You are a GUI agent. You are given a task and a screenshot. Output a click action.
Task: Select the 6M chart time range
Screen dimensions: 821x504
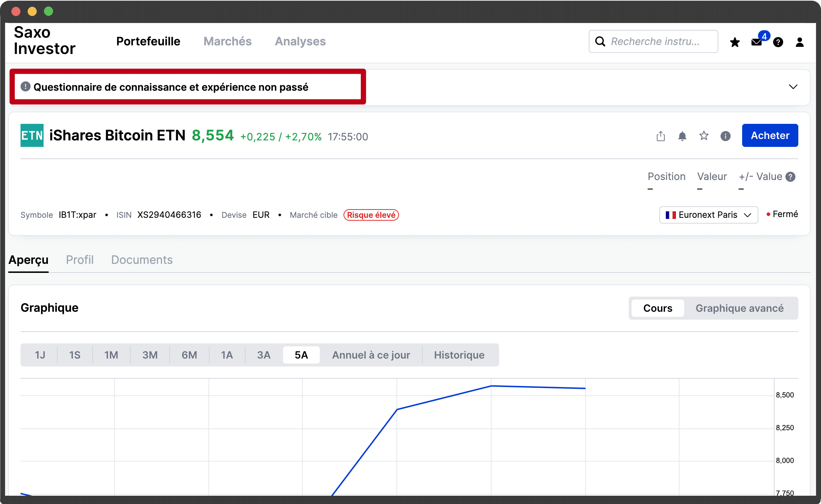[x=189, y=355]
